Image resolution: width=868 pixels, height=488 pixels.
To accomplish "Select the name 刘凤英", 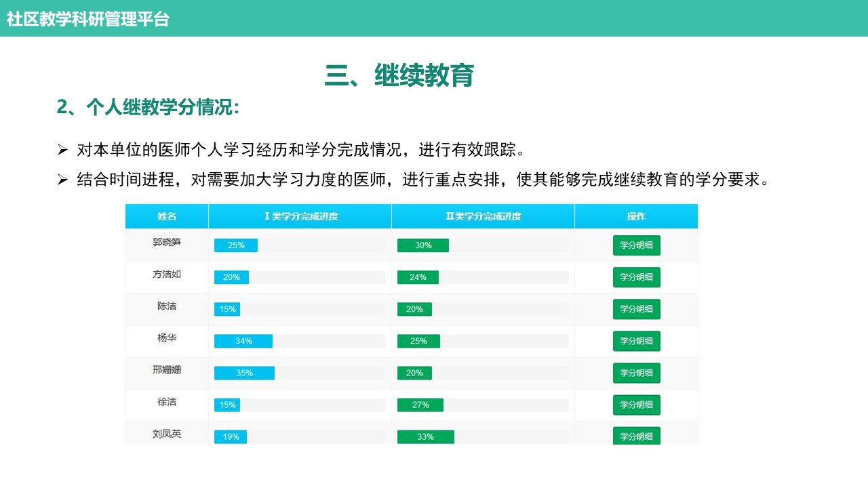I will coord(167,434).
